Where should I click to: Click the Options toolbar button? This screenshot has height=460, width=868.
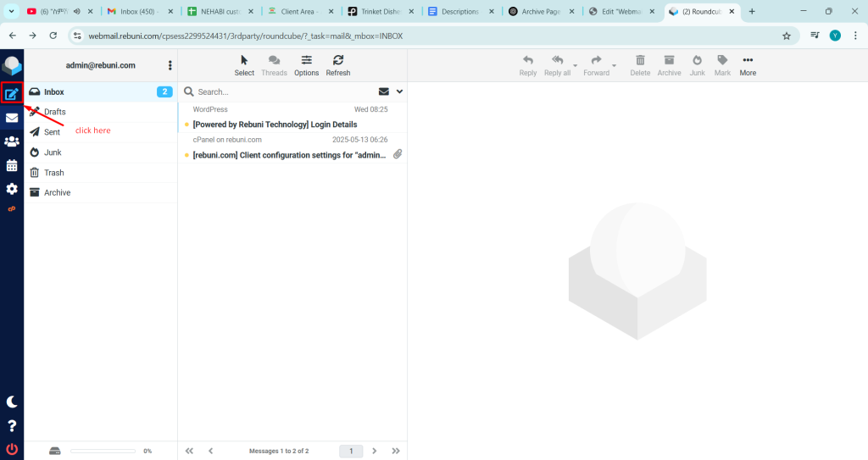[x=306, y=65]
